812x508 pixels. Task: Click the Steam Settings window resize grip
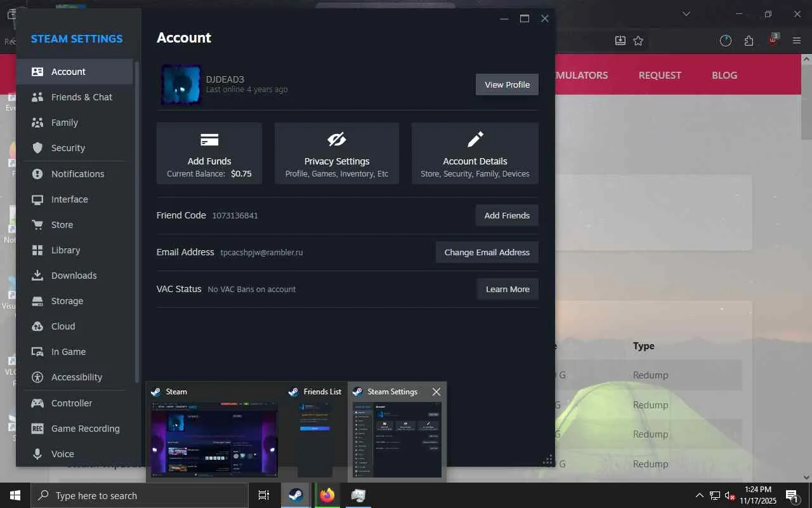click(x=548, y=460)
